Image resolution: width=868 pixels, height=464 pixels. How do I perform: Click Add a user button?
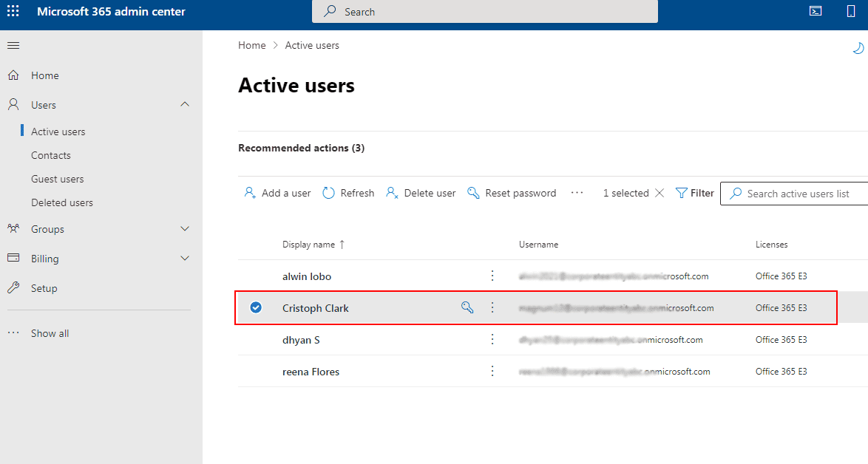click(x=278, y=193)
